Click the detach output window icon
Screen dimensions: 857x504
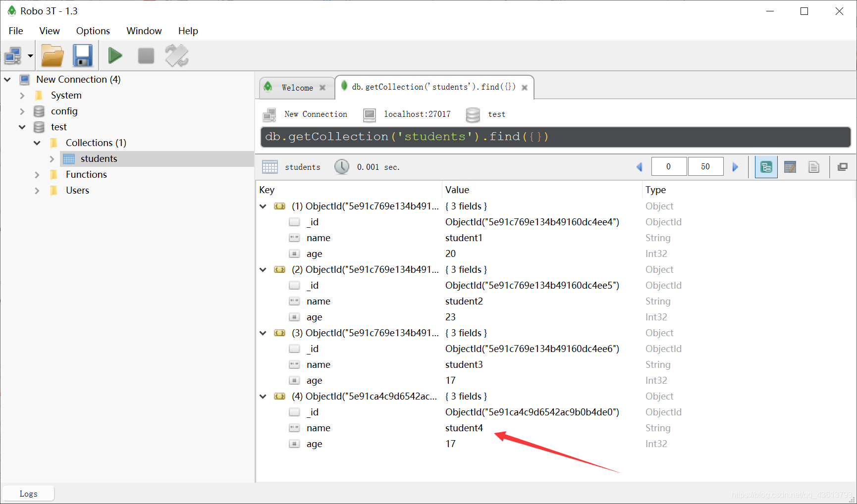coord(842,167)
